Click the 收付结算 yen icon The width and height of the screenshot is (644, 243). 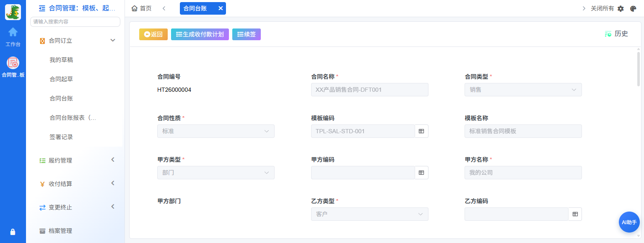(x=42, y=184)
